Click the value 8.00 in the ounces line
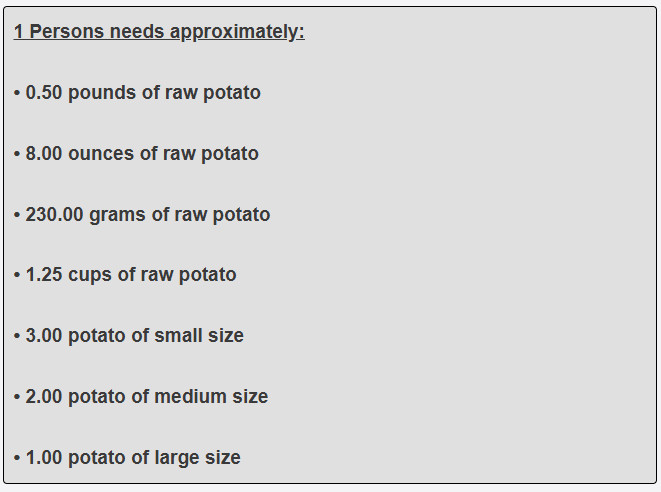The width and height of the screenshot is (661, 492). (44, 154)
